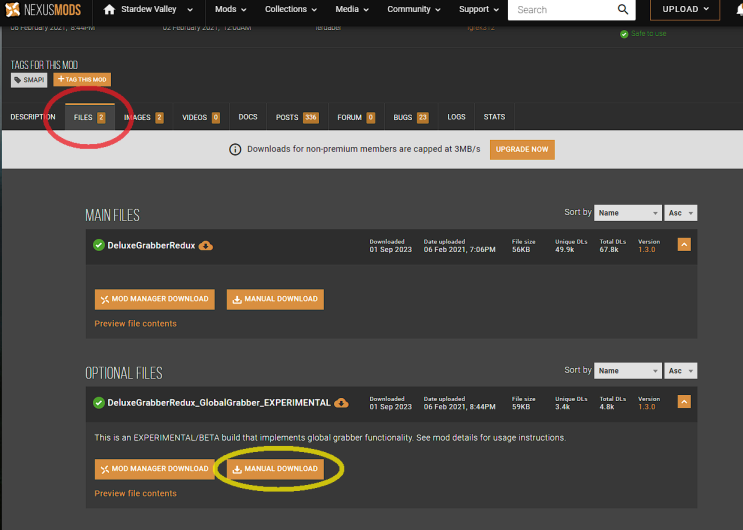Click the Upgrade Now button
743x530 pixels.
[x=522, y=149]
